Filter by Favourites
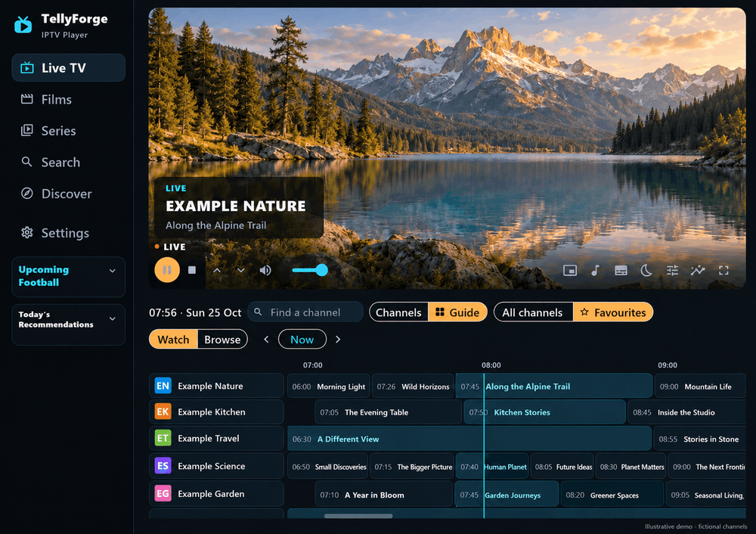 click(x=613, y=312)
